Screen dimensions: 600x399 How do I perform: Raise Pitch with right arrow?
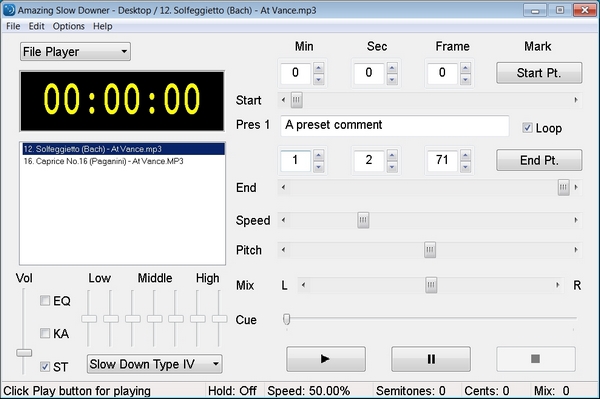576,250
